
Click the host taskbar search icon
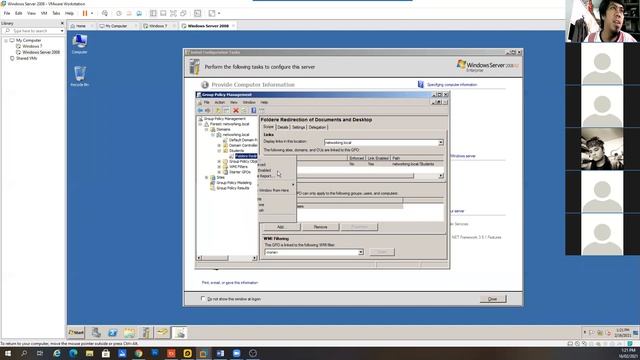pyautogui.click(x=24, y=353)
